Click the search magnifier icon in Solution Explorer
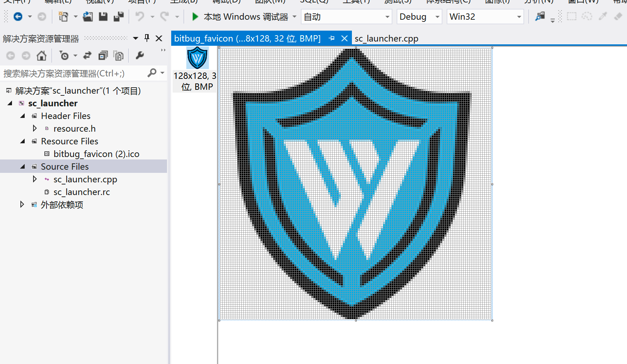The image size is (627, 364). point(152,73)
